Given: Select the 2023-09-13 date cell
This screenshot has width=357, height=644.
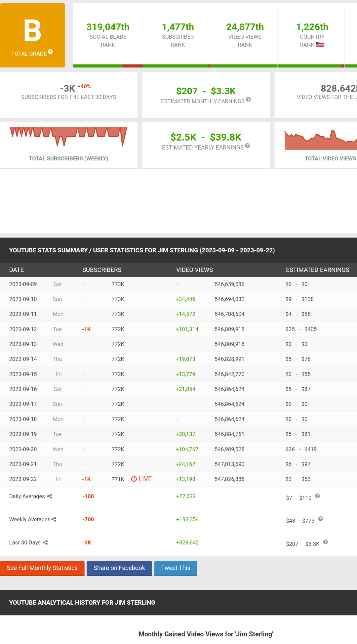Looking at the screenshot, I should tap(23, 344).
